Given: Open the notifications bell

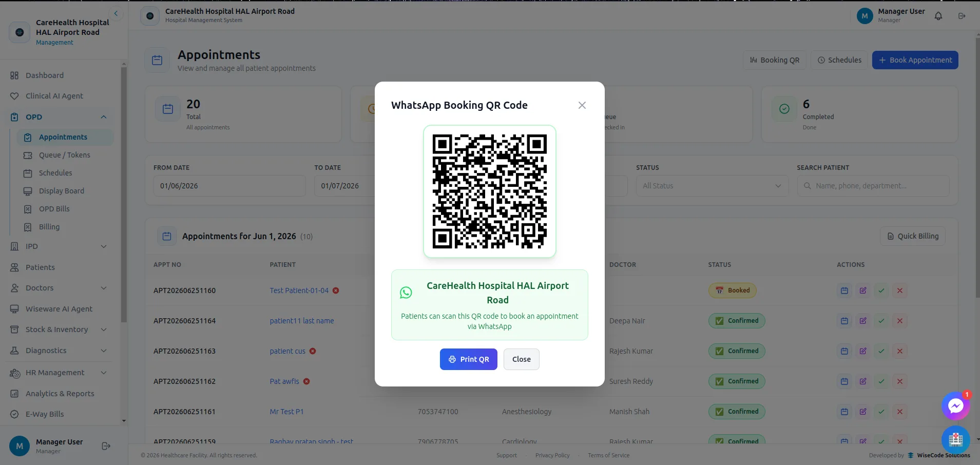Looking at the screenshot, I should 938,16.
